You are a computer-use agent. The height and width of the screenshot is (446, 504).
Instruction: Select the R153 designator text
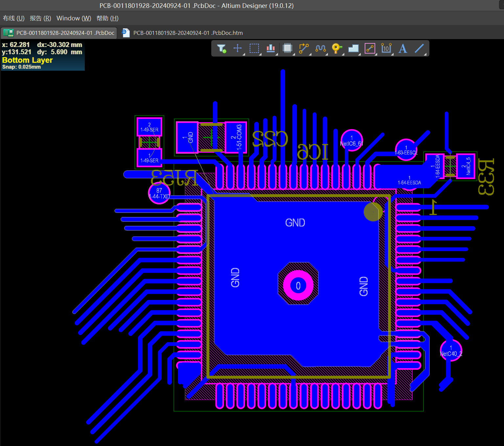[x=174, y=178]
